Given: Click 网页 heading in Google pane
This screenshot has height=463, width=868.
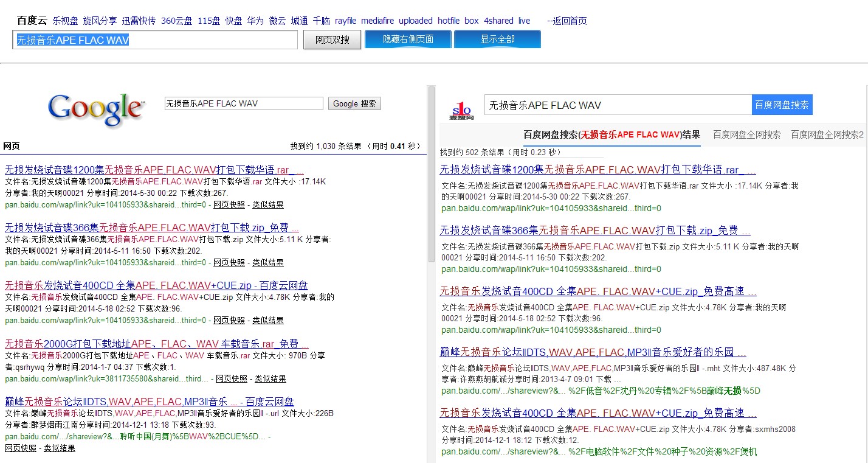Looking at the screenshot, I should pyautogui.click(x=12, y=147).
